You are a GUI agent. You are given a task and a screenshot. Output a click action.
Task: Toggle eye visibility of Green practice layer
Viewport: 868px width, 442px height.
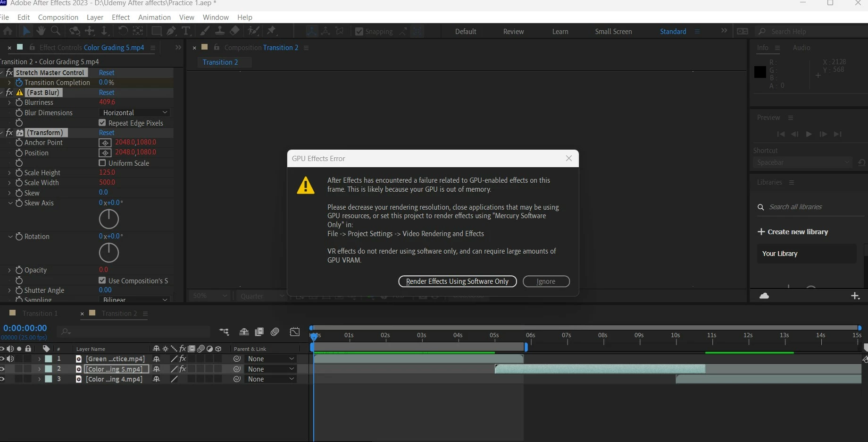(2, 359)
